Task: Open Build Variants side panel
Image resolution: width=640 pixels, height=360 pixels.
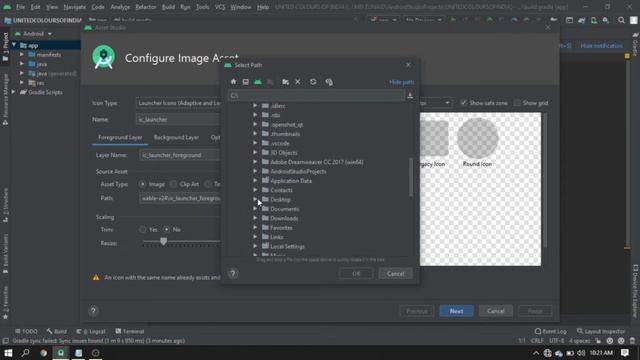Action: (5, 253)
